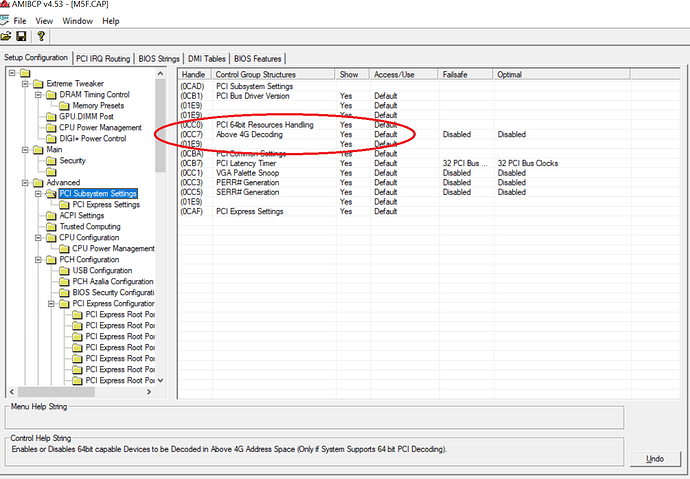Click the tree scroll down arrow

tap(160, 380)
